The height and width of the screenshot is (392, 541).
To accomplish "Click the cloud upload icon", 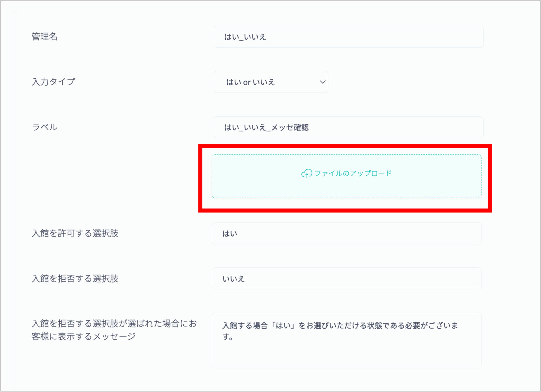I will click(306, 173).
